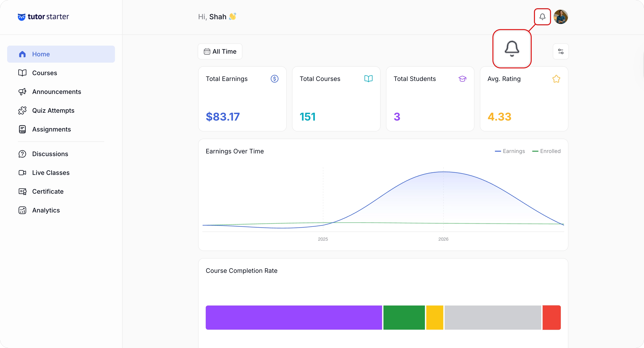Toggle the Enrolled series in chart legend

click(x=546, y=151)
